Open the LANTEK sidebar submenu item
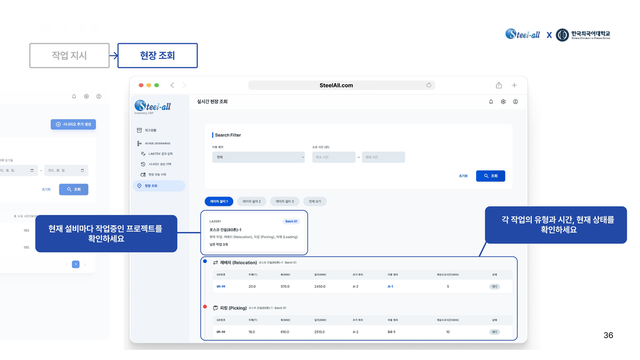 tap(160, 154)
